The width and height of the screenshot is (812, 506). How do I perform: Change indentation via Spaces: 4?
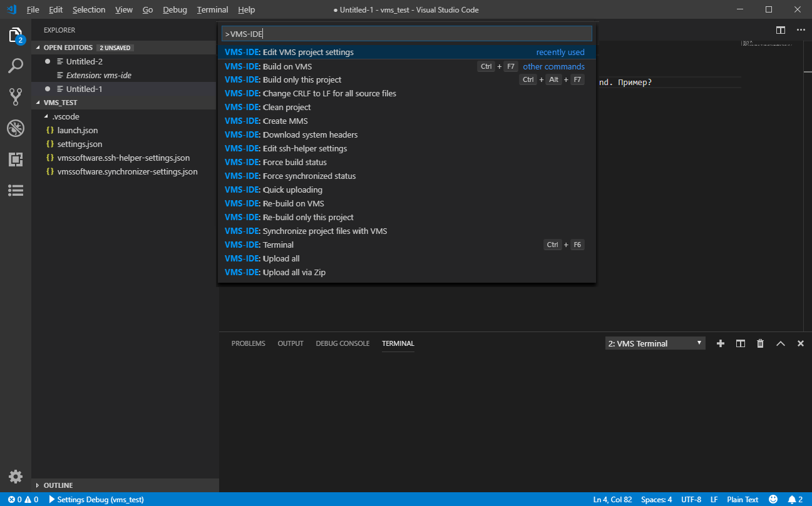point(657,500)
